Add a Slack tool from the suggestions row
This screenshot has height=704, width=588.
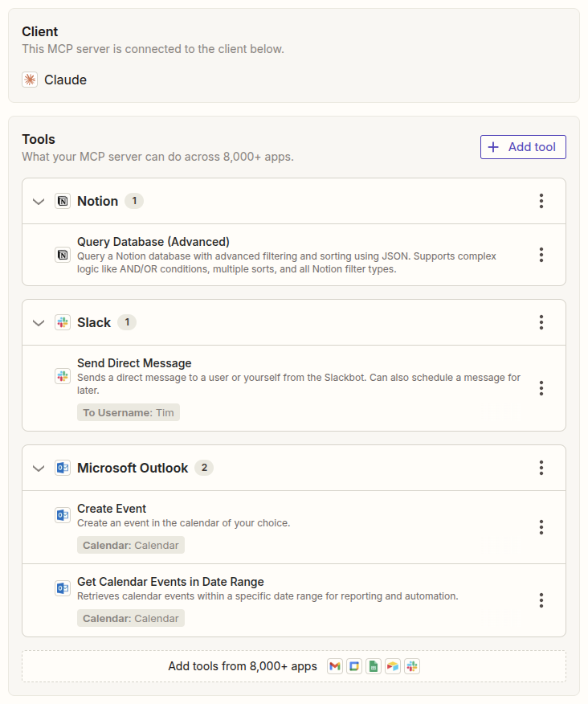412,666
